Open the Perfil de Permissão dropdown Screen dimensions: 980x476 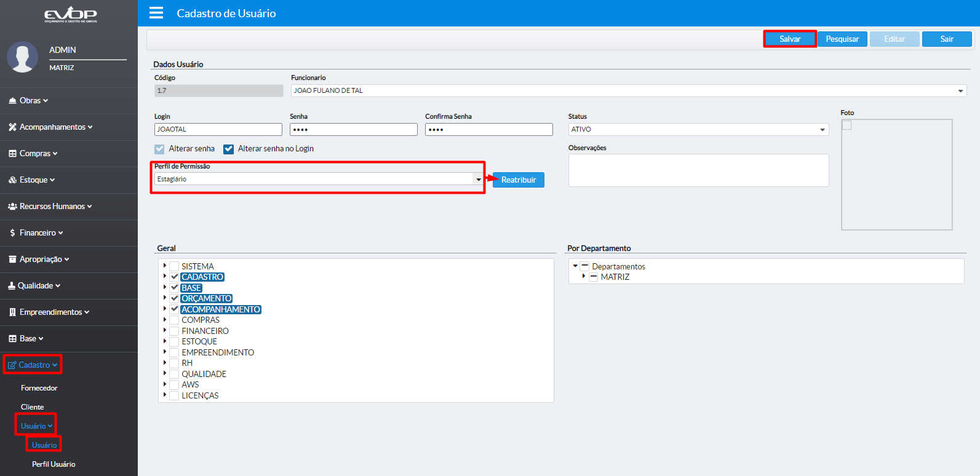478,179
